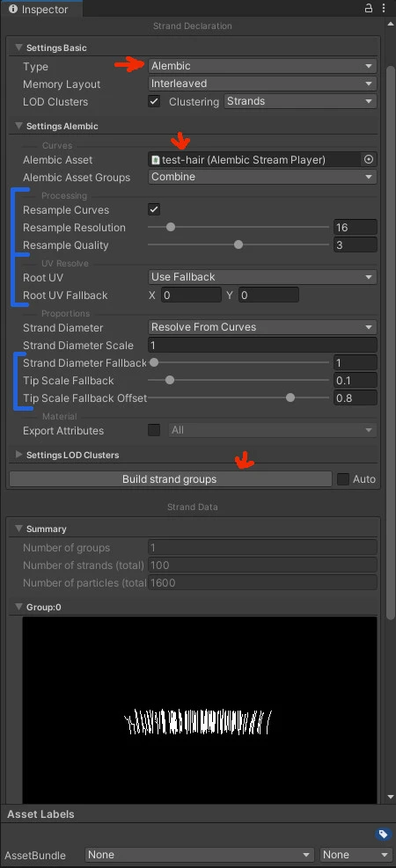Click the Asset Labels header
Image resolution: width=396 pixels, height=868 pixels.
(40, 814)
